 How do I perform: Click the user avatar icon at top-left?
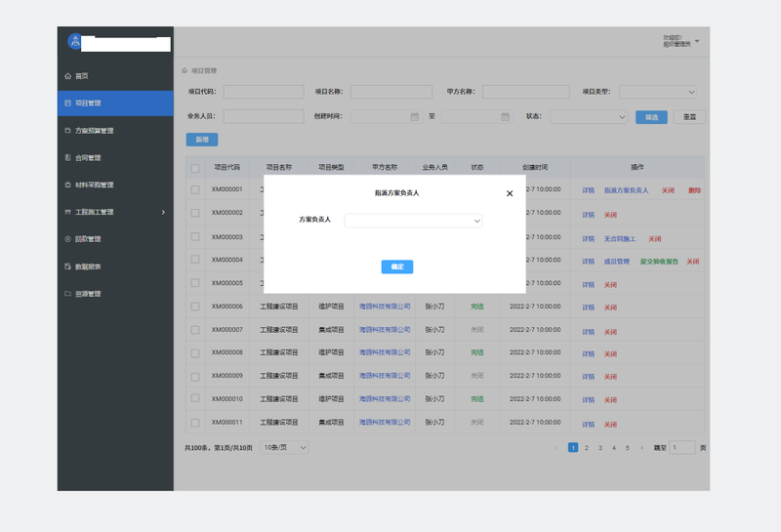74,42
